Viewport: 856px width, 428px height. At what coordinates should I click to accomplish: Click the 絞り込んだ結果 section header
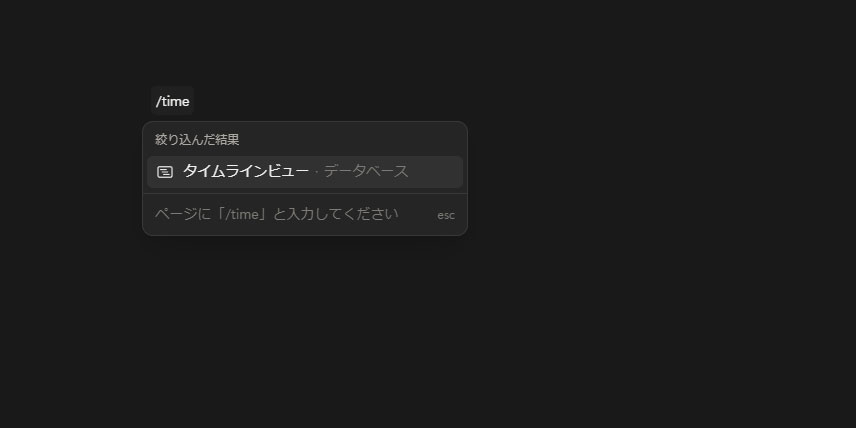point(197,140)
